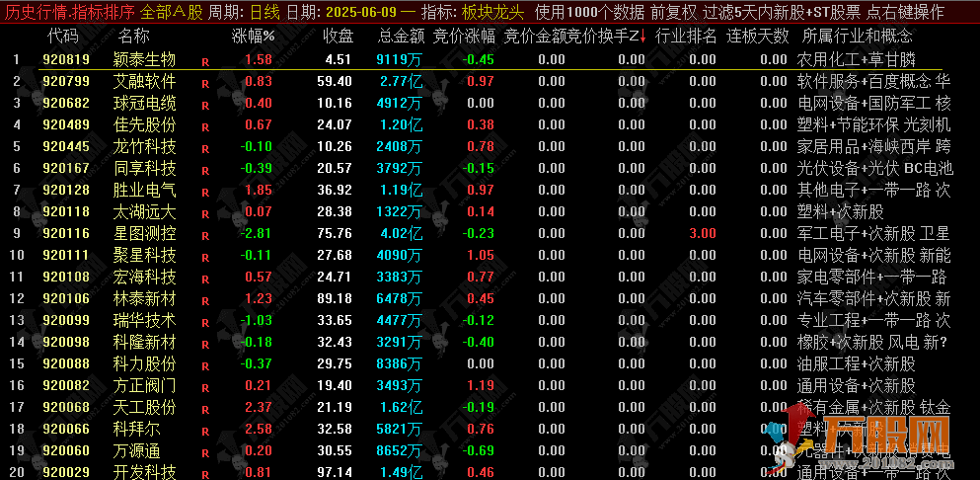Click the R marker beside 科力股份

tap(205, 366)
